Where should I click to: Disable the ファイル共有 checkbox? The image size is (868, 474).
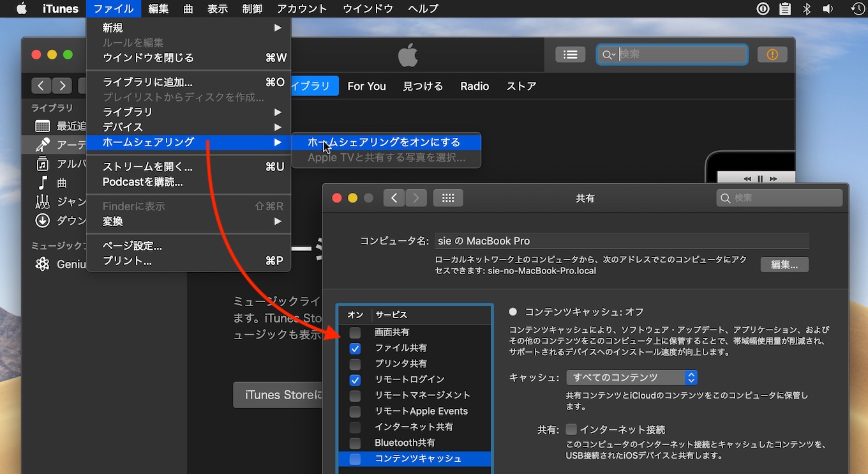pyautogui.click(x=355, y=348)
